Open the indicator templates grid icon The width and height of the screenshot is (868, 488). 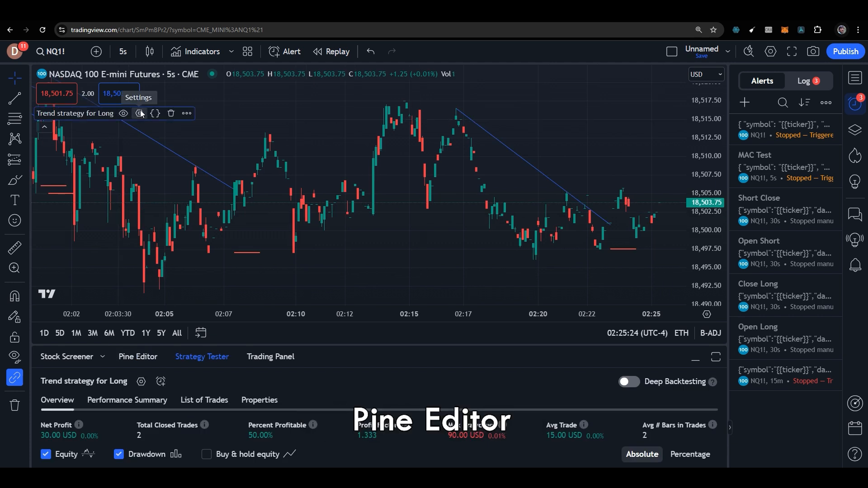click(x=247, y=52)
